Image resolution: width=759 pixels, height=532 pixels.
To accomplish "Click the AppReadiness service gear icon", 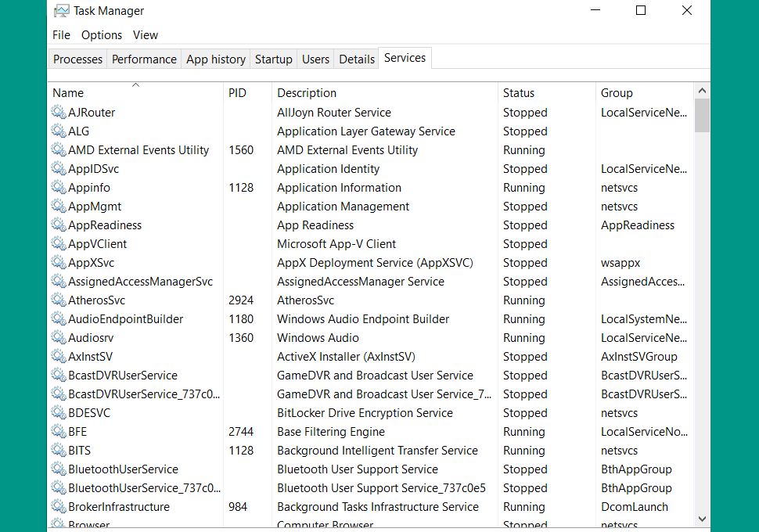I will tap(59, 225).
